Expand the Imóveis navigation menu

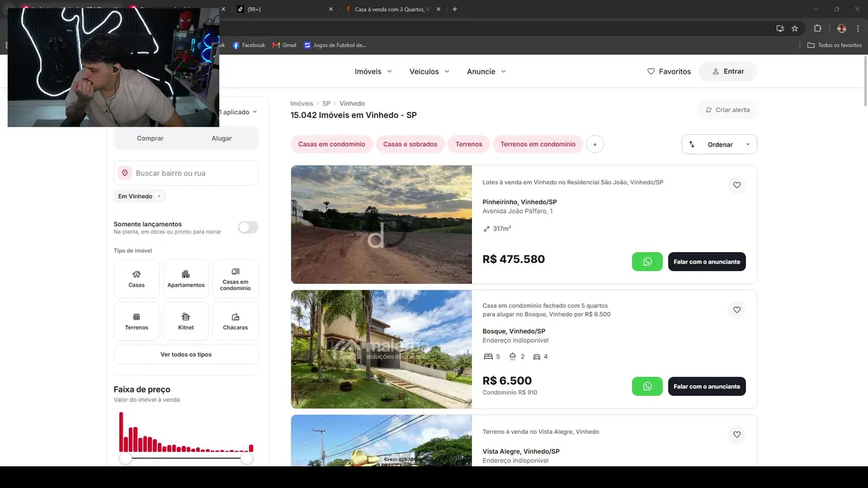click(373, 71)
